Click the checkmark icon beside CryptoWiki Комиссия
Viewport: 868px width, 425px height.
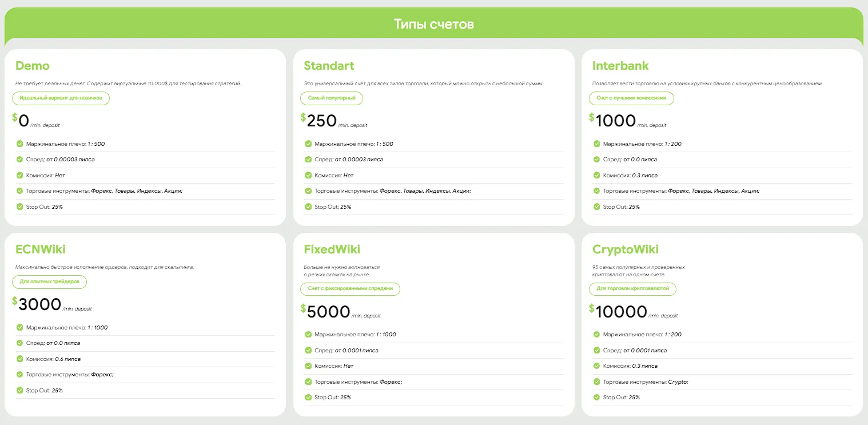coord(597,366)
